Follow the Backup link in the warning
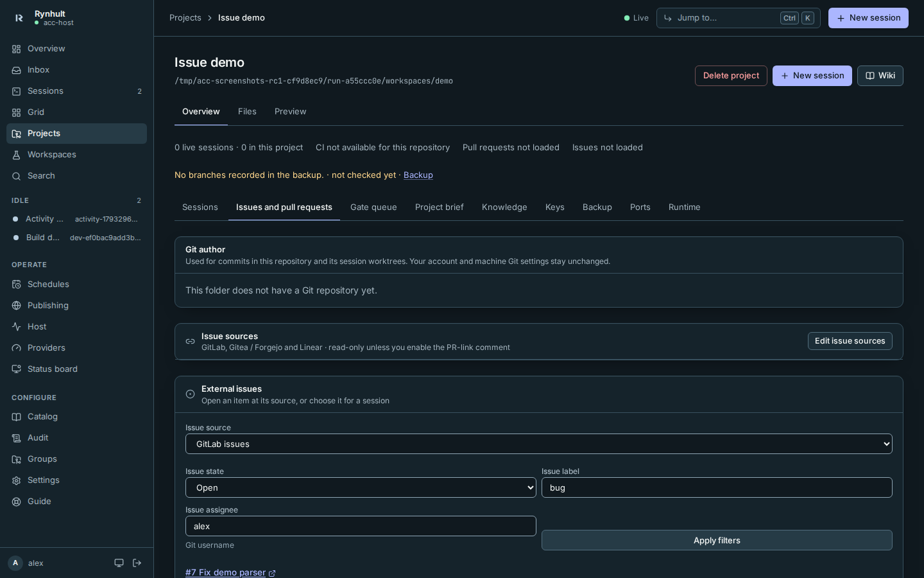The image size is (924, 578). click(x=418, y=175)
